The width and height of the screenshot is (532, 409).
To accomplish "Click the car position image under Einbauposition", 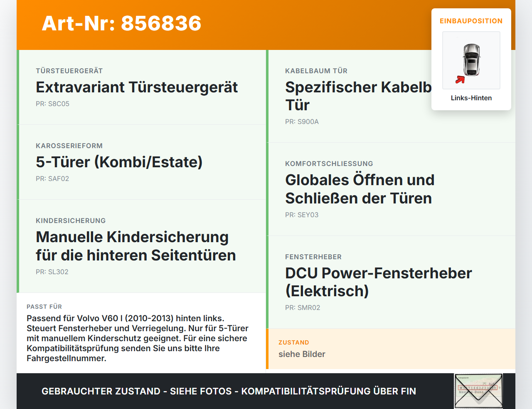I will pos(471,60).
